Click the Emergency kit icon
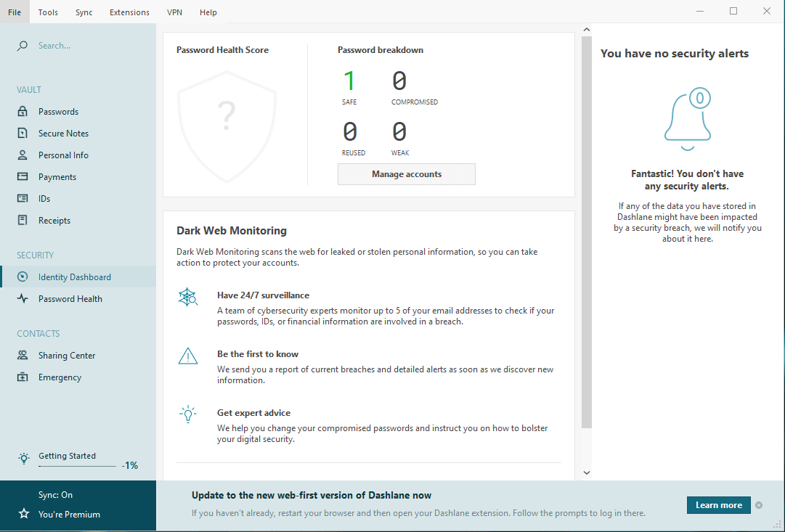Viewport: 785px width, 532px height. coord(23,377)
